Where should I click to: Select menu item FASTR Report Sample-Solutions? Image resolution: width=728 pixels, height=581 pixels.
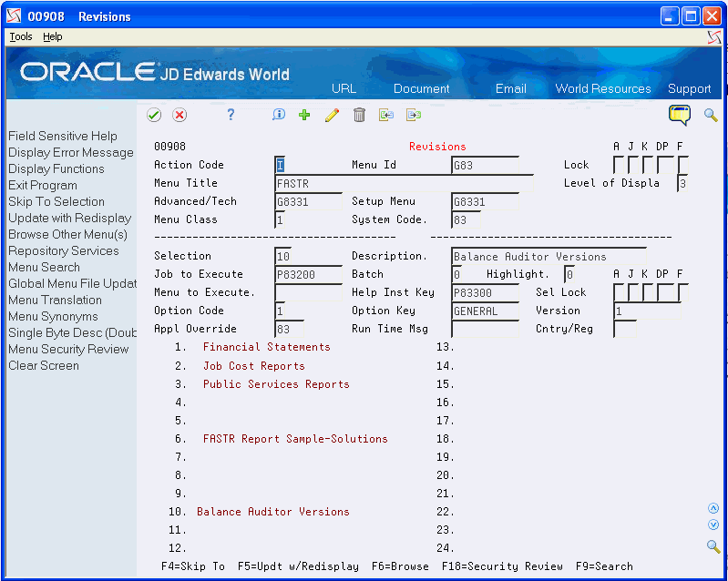click(295, 439)
